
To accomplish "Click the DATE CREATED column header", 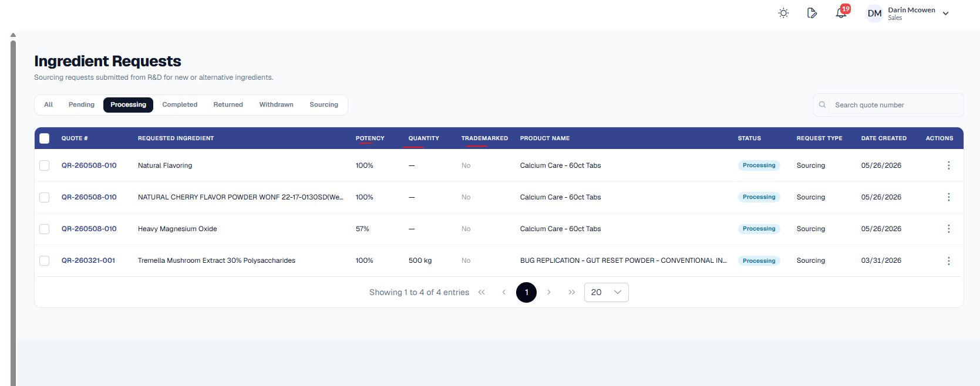I will coord(884,138).
